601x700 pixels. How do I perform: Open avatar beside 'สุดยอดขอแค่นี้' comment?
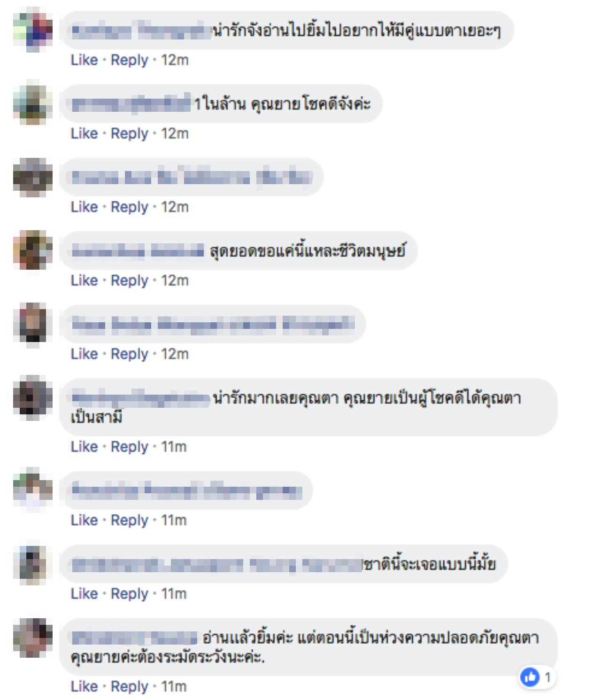33,251
